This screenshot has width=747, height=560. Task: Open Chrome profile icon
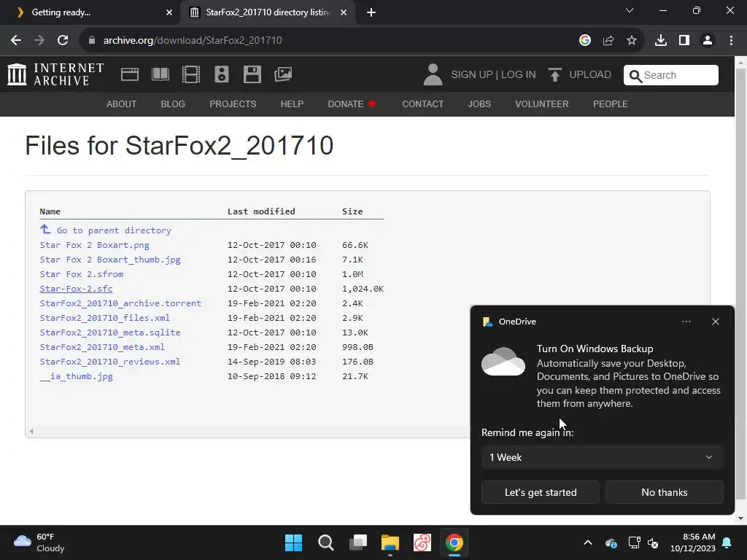coord(708,41)
